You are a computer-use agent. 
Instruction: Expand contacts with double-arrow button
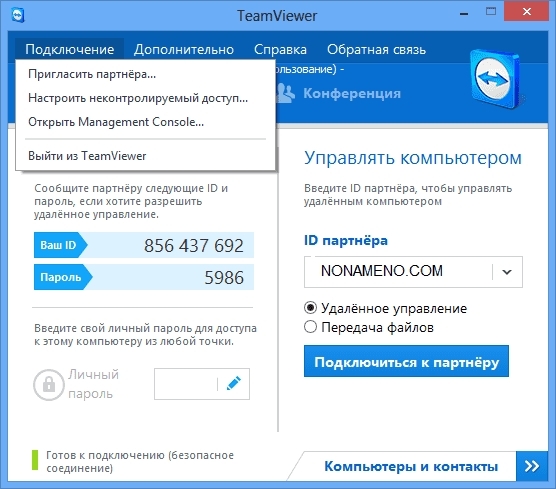tap(532, 466)
